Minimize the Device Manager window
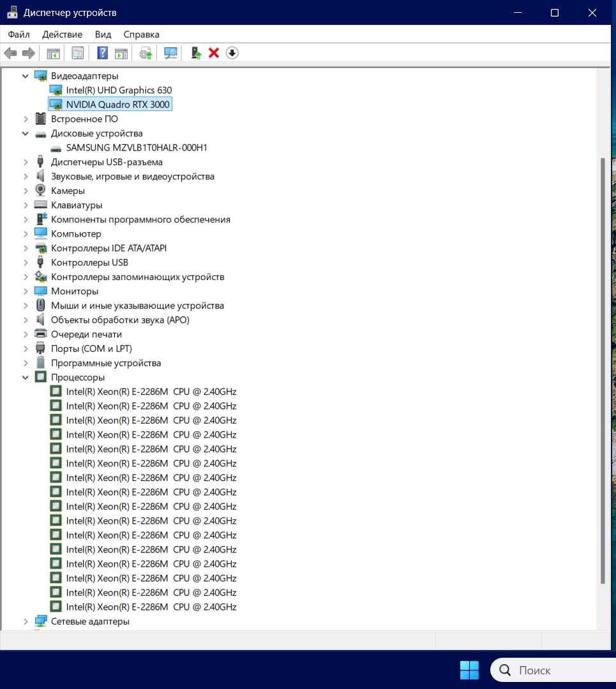This screenshot has width=616, height=689. coord(518,12)
